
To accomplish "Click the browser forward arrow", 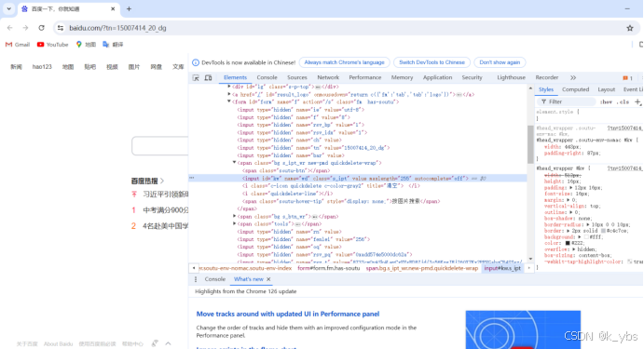I will point(25,28).
